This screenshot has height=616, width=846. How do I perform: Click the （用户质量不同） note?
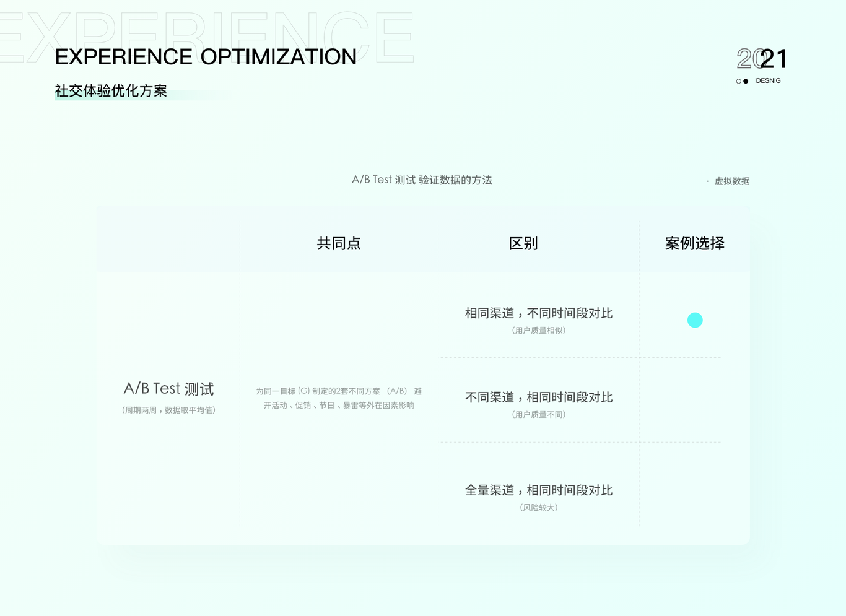[539, 415]
